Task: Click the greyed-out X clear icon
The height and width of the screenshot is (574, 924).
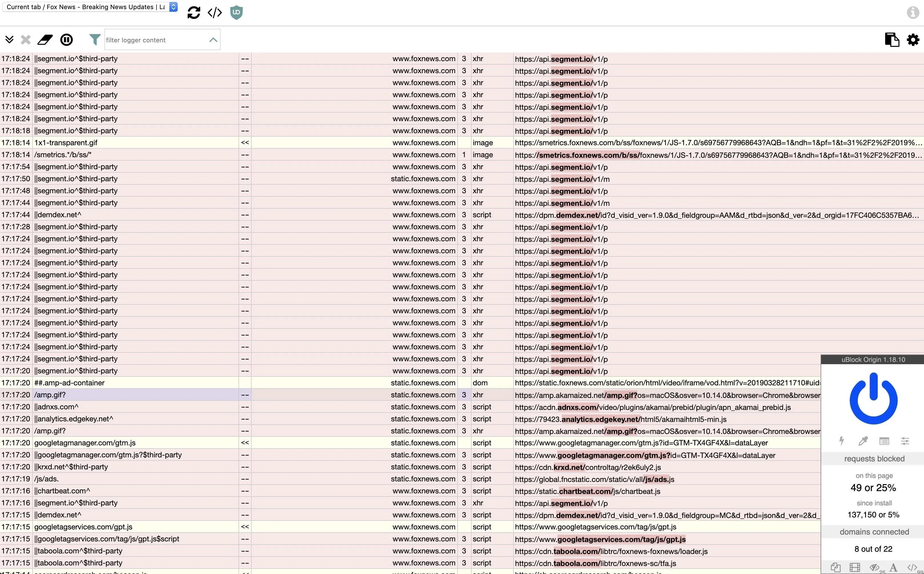Action: [25, 39]
